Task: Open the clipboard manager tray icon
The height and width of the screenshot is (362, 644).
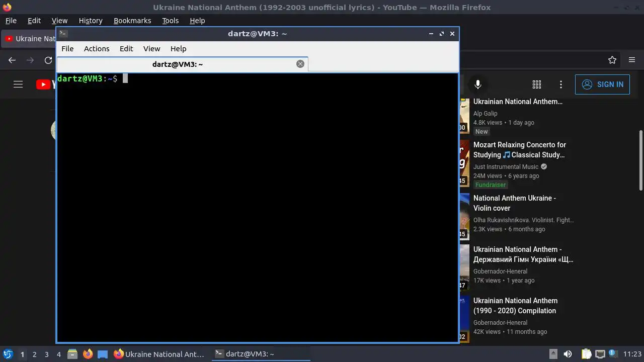Action: pos(586,354)
